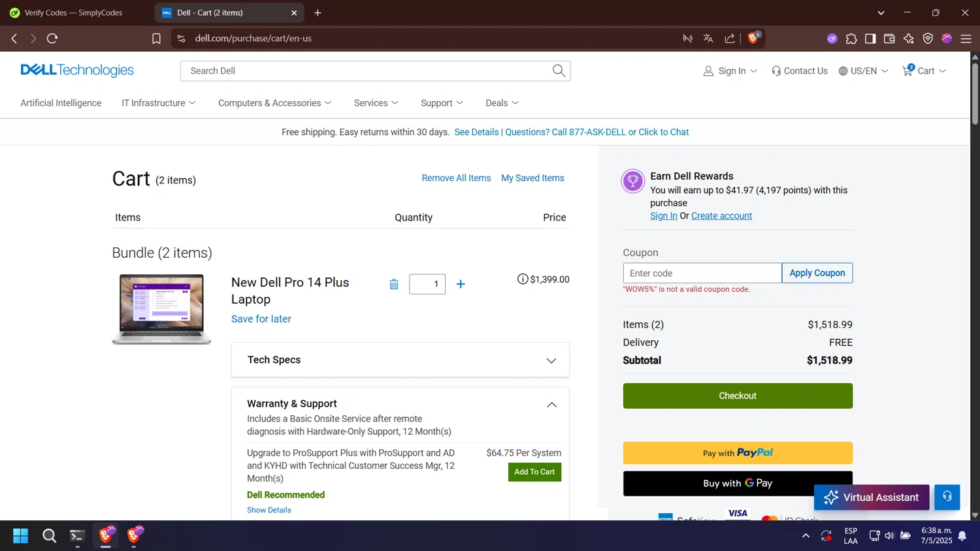The image size is (980, 551).
Task: Click Show Details under Dell Recommended
Action: pyautogui.click(x=269, y=510)
